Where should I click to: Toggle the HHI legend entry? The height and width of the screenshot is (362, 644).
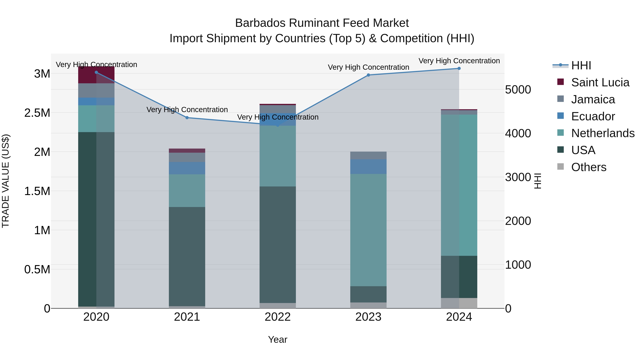(x=572, y=65)
